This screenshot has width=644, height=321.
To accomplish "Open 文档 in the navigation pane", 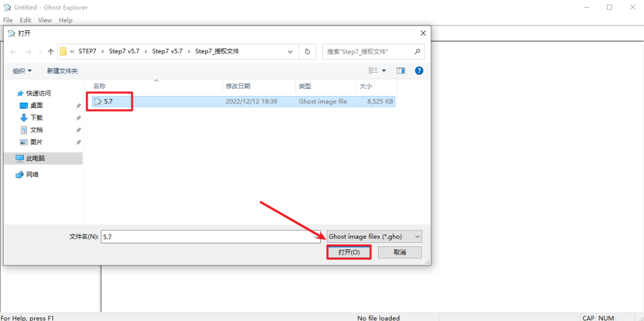I will [x=36, y=130].
